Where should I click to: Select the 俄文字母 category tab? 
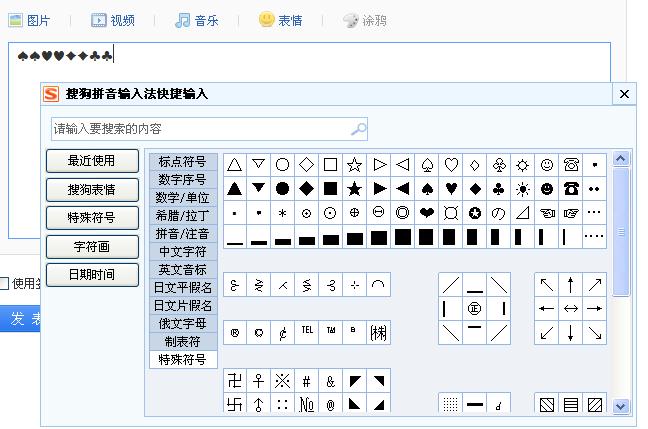[183, 324]
